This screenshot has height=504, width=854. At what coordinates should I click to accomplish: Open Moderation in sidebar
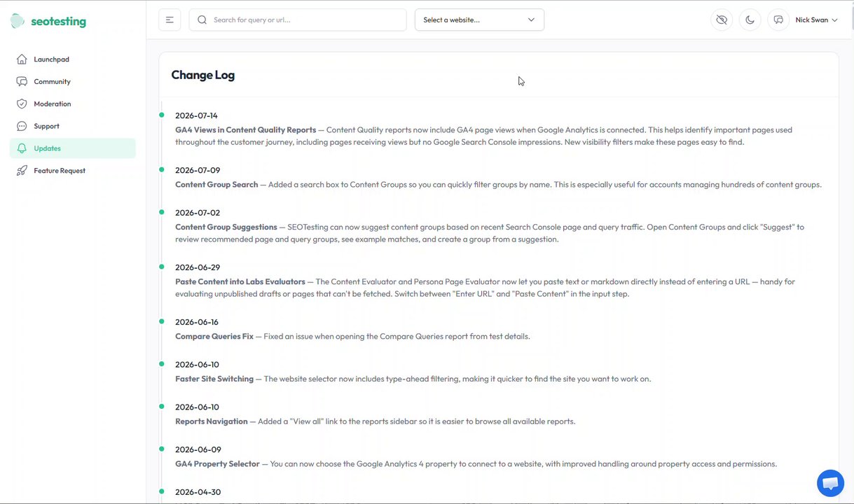coord(73,104)
